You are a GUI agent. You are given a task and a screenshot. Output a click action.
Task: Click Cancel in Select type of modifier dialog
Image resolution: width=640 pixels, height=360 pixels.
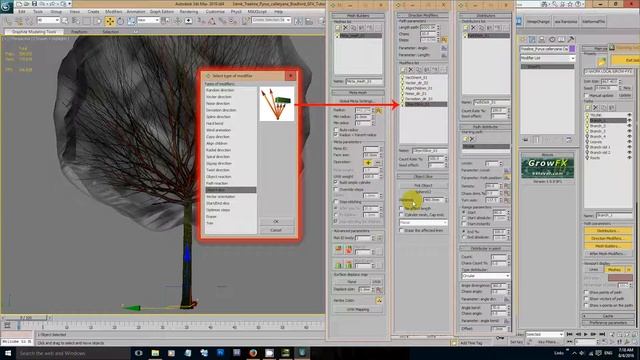click(276, 230)
